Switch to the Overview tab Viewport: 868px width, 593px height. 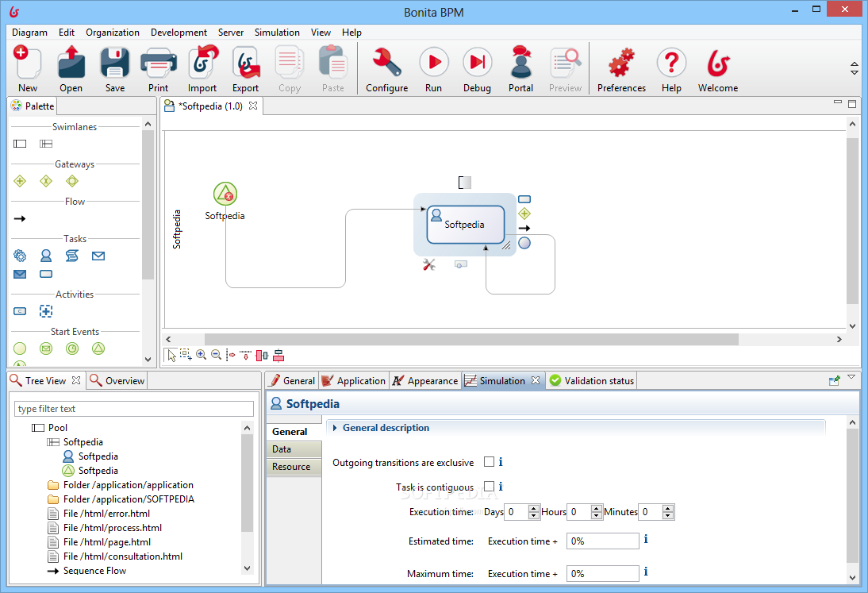(117, 381)
